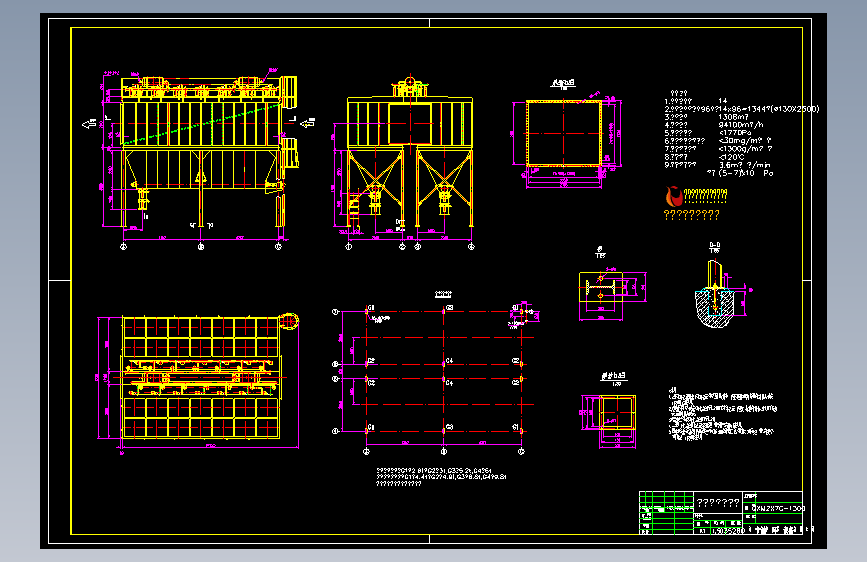Viewport: 867px width, 562px height.
Task: Click the filter area value "1308m?"
Action: 733,117
